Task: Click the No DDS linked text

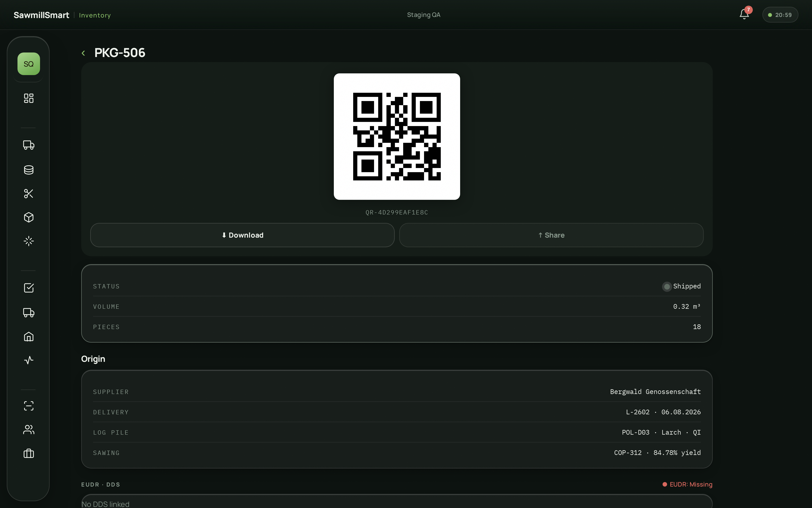Action: pos(105,504)
